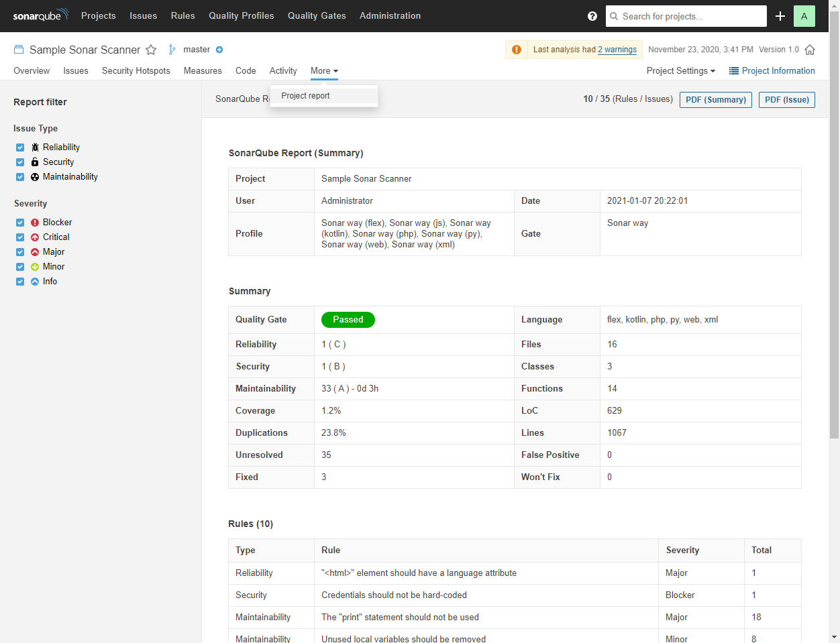Click the master branch name

(197, 50)
